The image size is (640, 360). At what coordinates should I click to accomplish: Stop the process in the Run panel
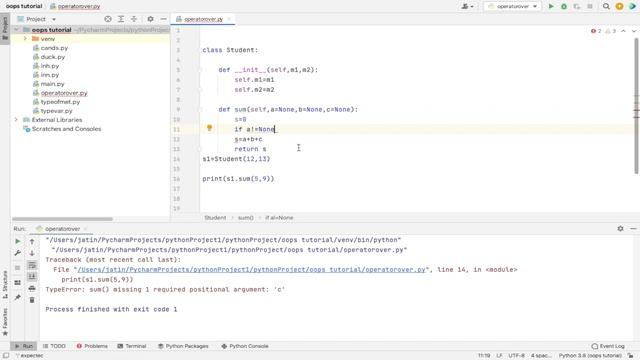click(x=18, y=268)
